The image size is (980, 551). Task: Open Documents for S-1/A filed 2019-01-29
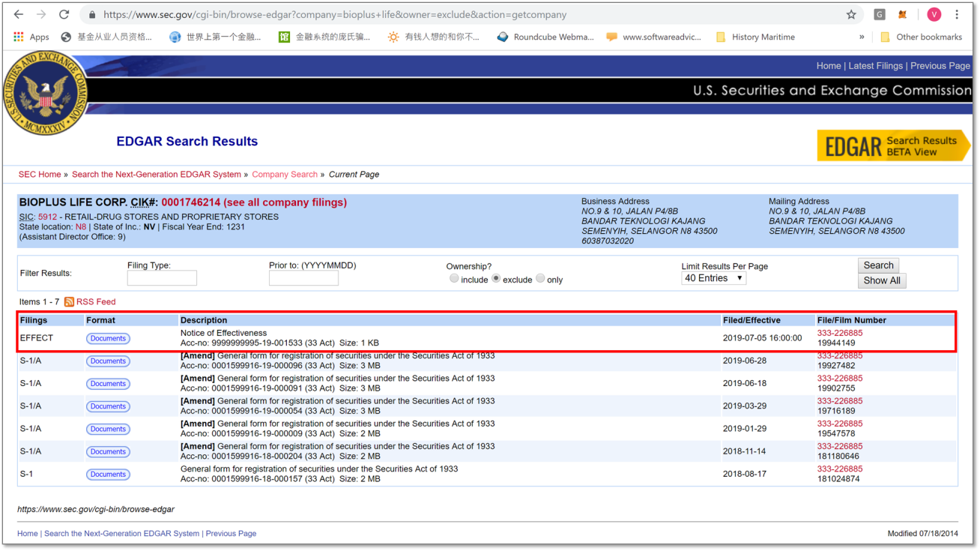[108, 429]
